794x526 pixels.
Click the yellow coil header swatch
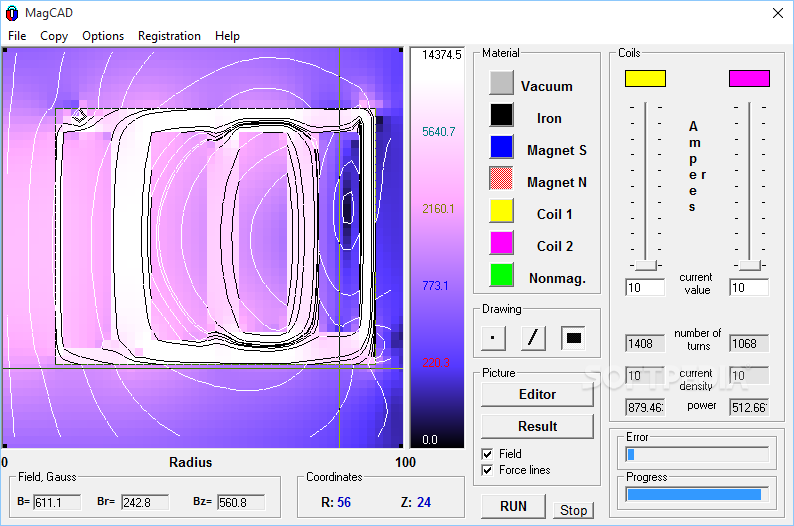(645, 78)
